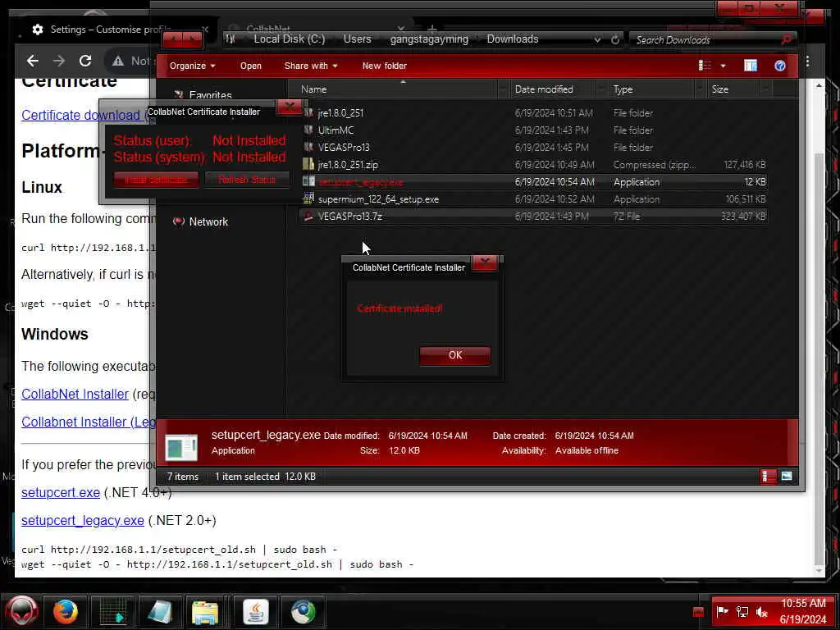Close the CollabNet Certificate Installer status window
The height and width of the screenshot is (630, 840).
click(290, 107)
